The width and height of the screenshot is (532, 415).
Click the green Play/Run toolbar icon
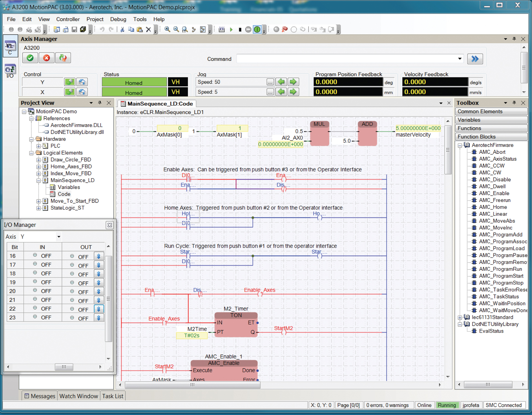[231, 30]
